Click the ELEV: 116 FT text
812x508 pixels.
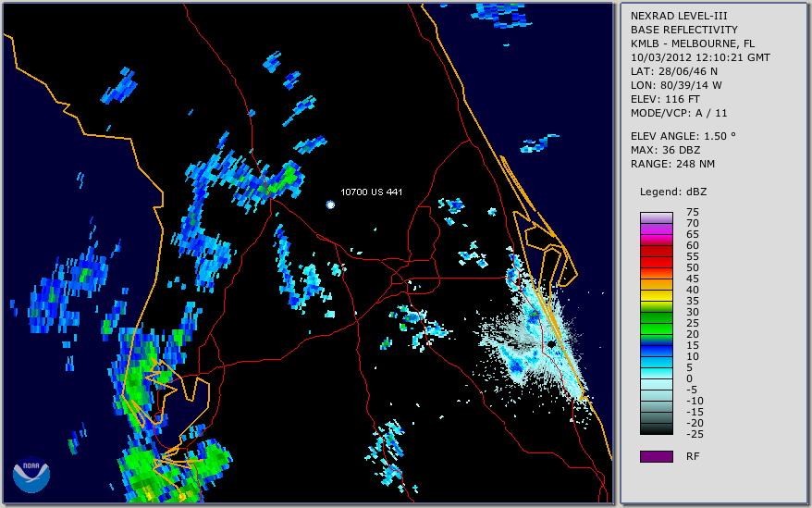pos(665,99)
